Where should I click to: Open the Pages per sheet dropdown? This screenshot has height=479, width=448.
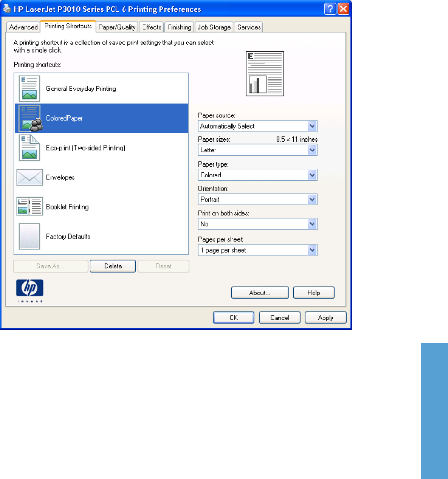point(258,250)
